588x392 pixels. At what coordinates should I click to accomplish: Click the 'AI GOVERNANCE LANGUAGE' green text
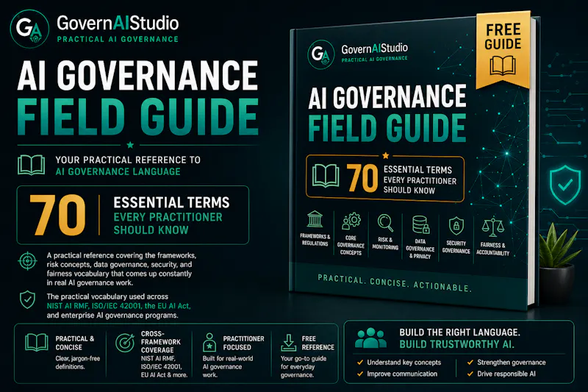[118, 172]
